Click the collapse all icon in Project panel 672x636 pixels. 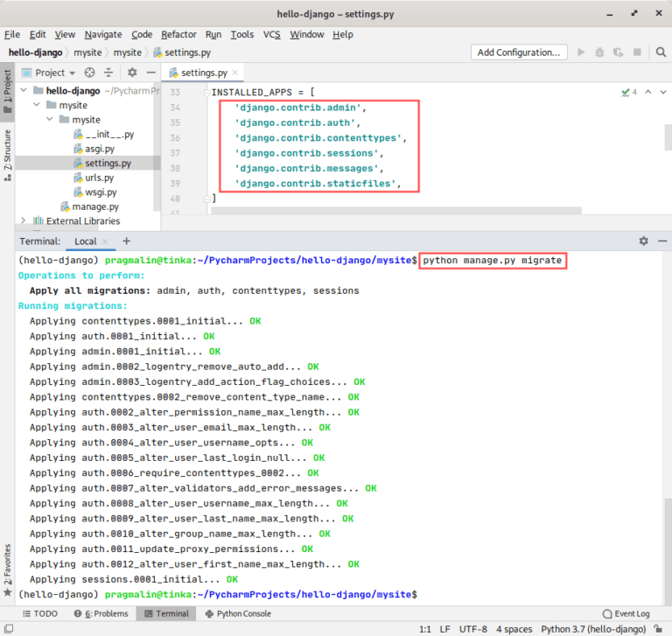click(x=108, y=73)
